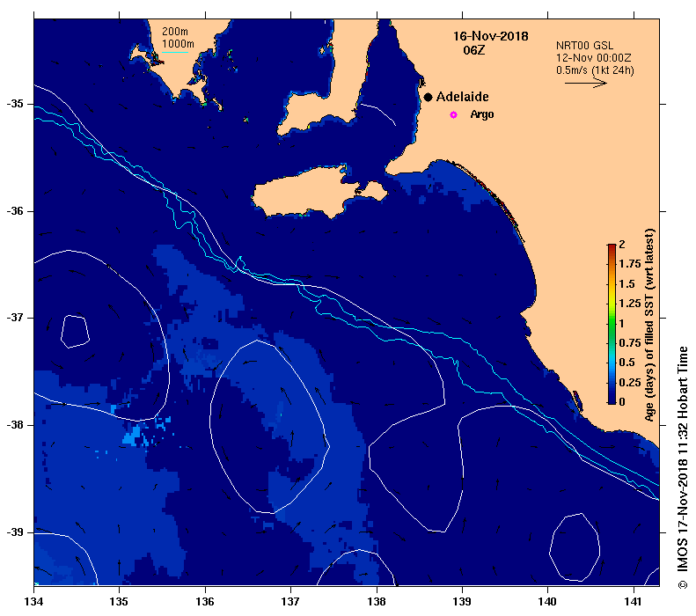Click the magenta Argo float marker
Image resolution: width=696 pixels, height=616 pixels.
click(x=453, y=115)
